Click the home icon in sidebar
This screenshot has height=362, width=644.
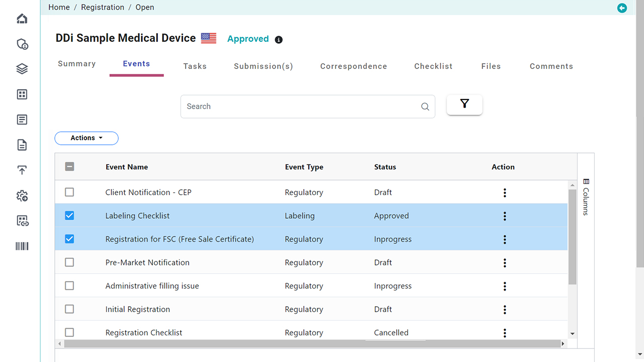coord(22,19)
